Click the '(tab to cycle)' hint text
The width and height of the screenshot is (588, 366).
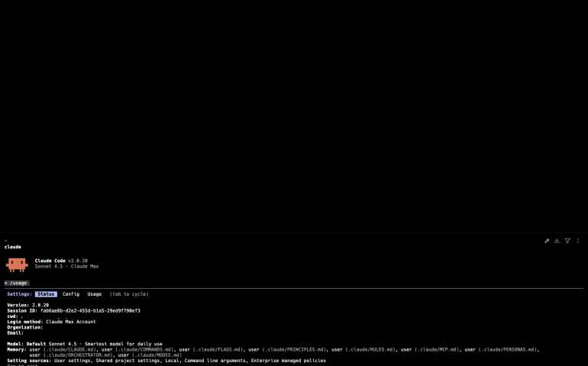(x=129, y=294)
